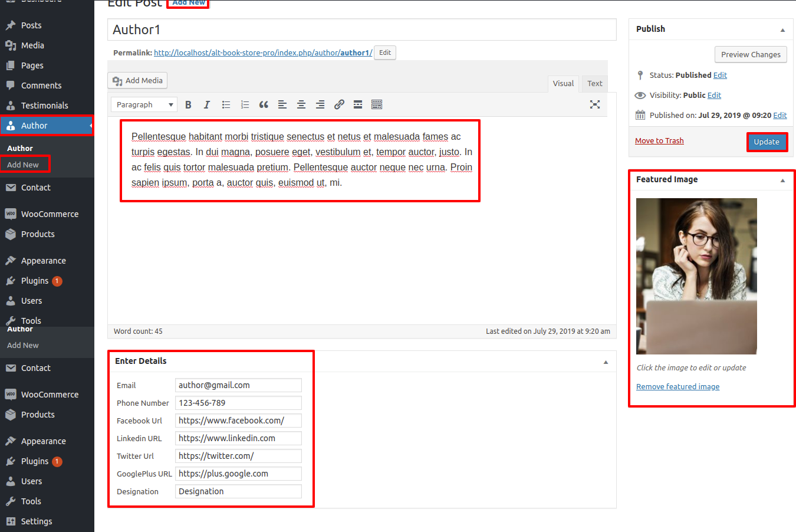Edit the post Visibility setting
Viewport: 796px width, 532px height.
coord(714,95)
